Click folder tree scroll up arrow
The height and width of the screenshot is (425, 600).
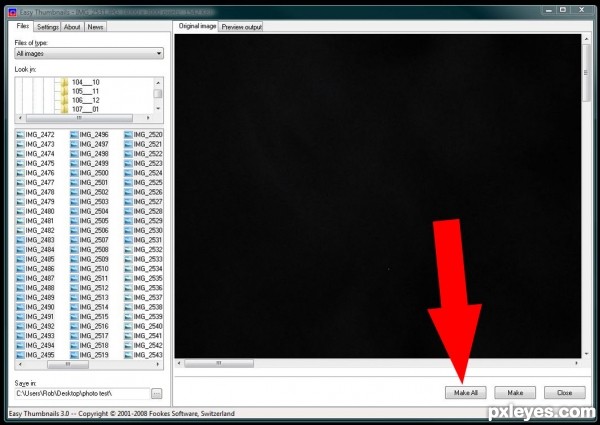pos(158,83)
